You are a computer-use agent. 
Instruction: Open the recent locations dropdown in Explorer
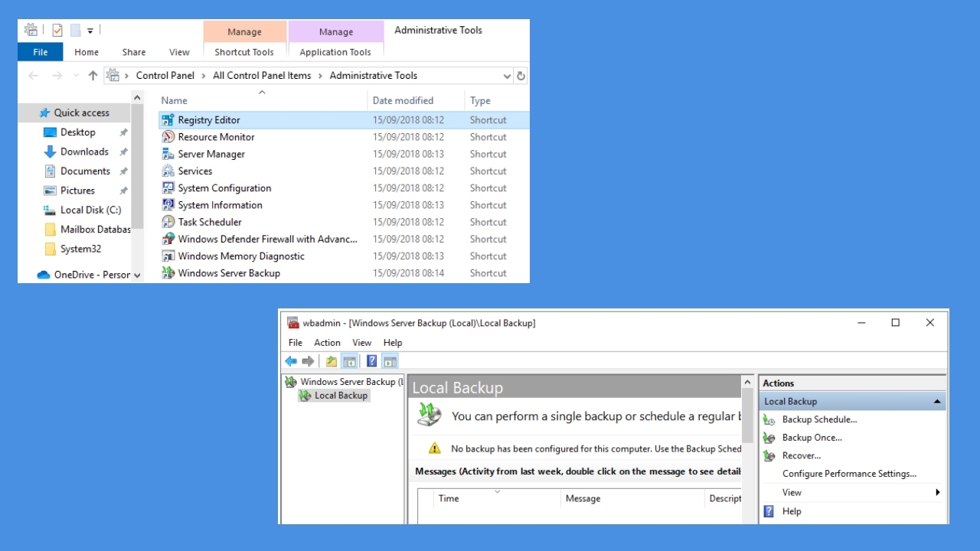click(76, 76)
